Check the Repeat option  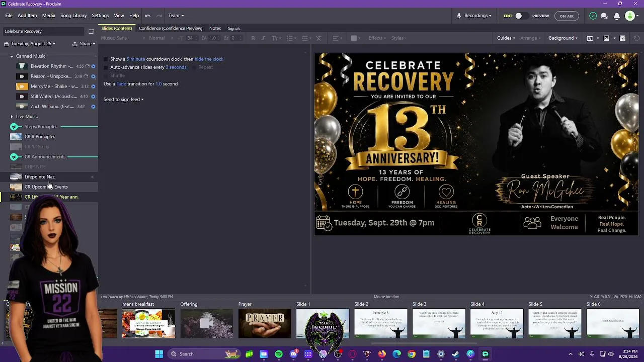tap(194, 67)
